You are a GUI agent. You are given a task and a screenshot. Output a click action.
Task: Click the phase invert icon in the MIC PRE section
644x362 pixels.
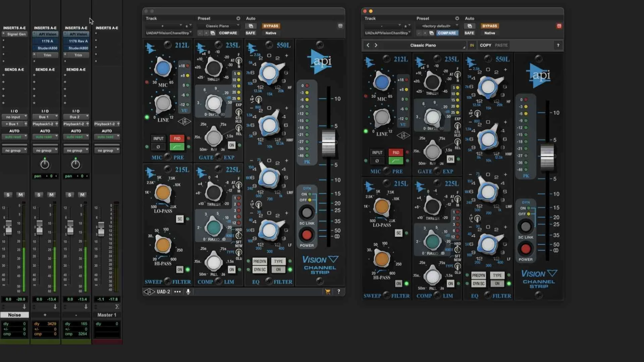pos(158,146)
